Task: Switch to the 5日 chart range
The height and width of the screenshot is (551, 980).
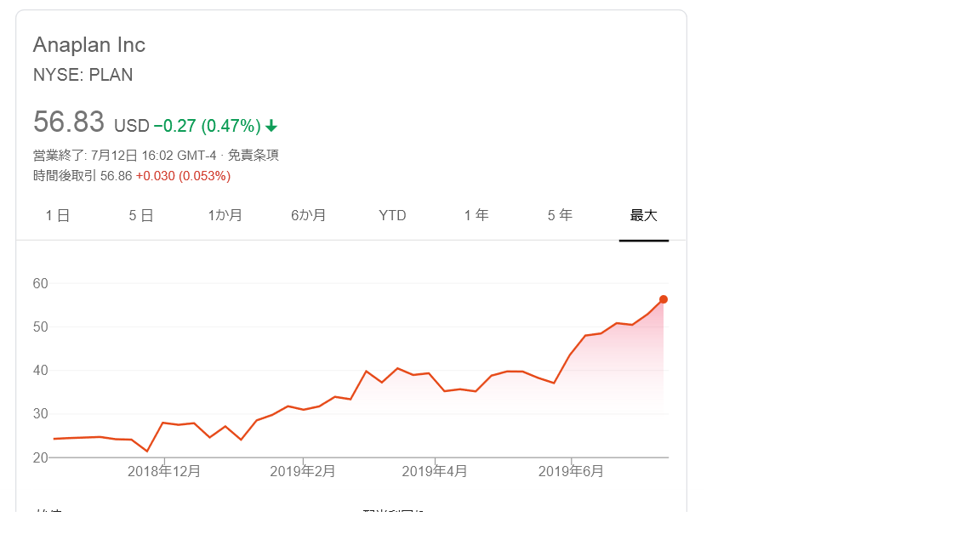Action: click(x=141, y=216)
